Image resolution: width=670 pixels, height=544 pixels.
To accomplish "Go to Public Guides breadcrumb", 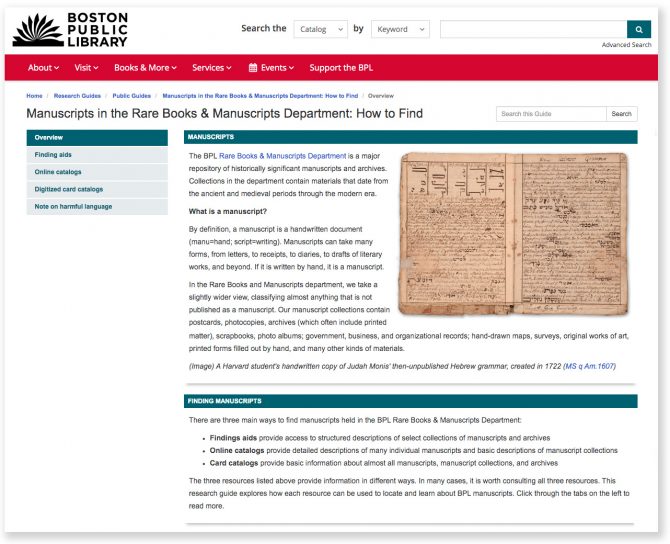I will (132, 96).
